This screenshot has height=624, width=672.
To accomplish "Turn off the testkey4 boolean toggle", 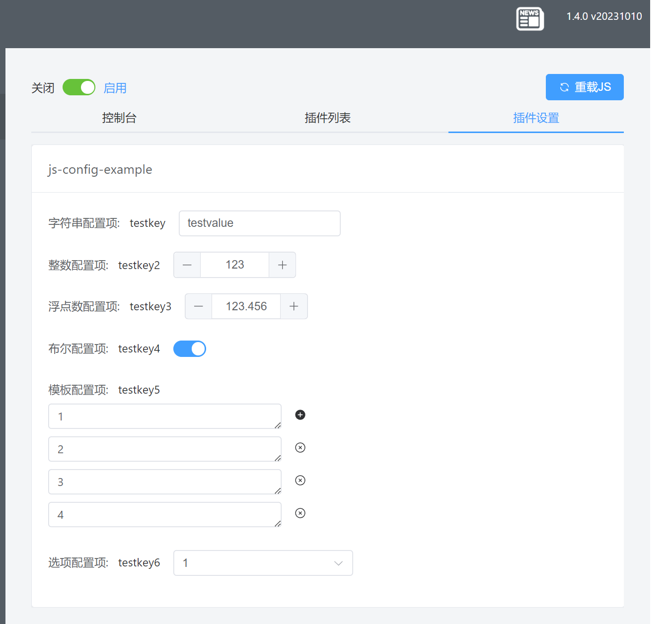I will coord(190,348).
